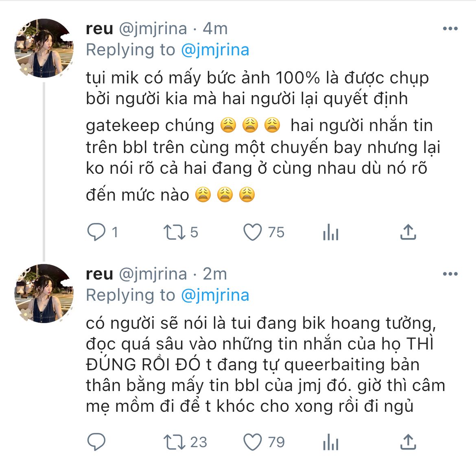The image size is (476, 461).
Task: Retweet the second tweet with 23 retweets
Action: click(174, 442)
